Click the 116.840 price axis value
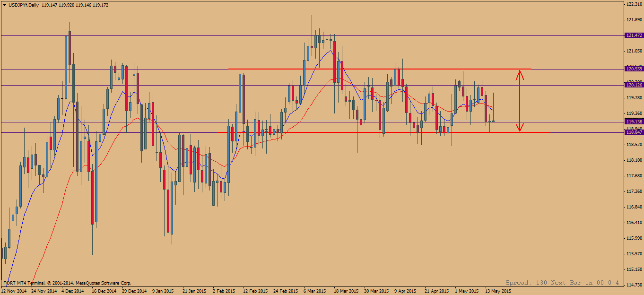Screen dimensions: 644x295 (x=634, y=207)
